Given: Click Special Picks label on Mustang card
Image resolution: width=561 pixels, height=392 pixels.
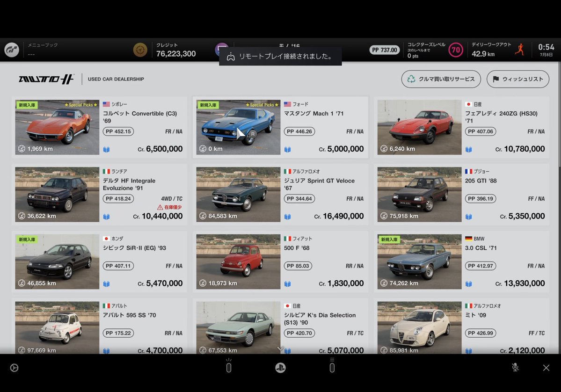Looking at the screenshot, I should point(262,105).
